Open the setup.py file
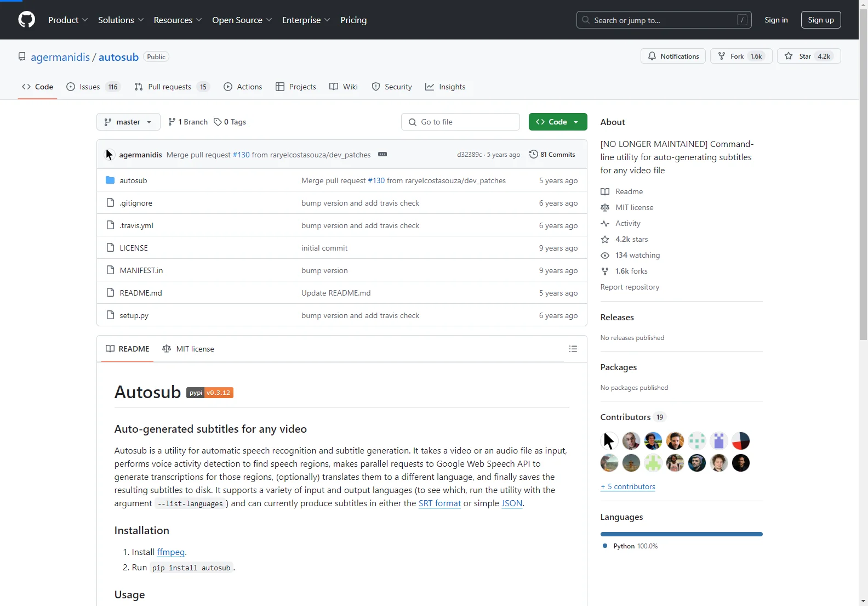The width and height of the screenshot is (868, 606). [134, 315]
